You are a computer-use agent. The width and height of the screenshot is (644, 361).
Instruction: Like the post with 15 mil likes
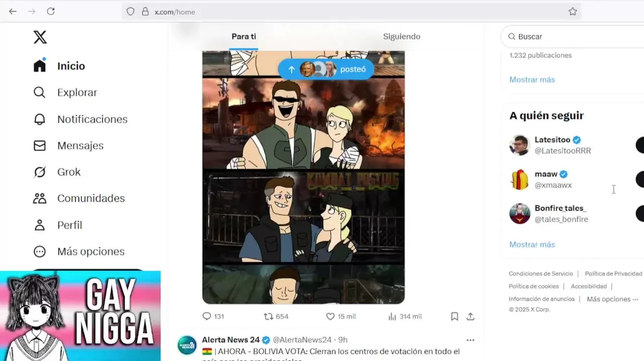[x=340, y=316]
